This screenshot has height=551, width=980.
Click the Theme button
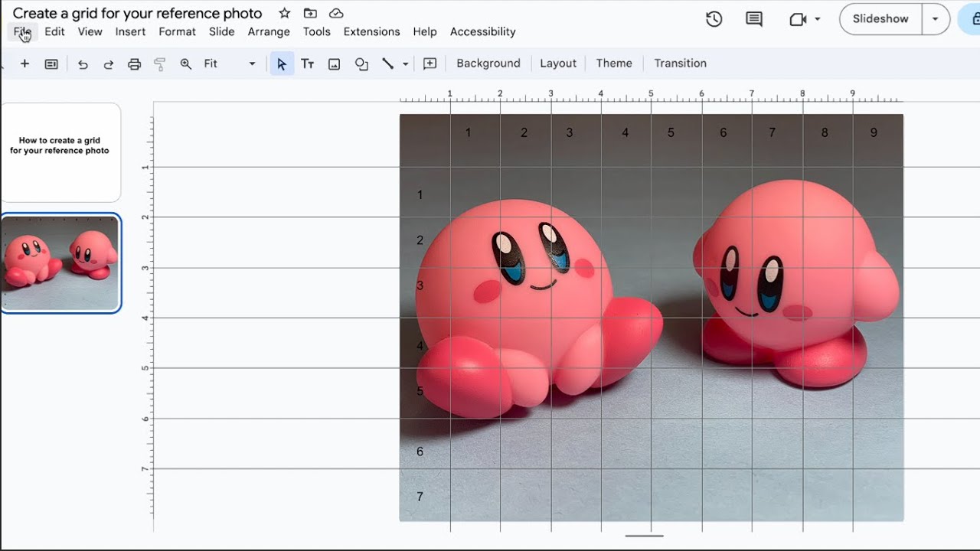614,64
